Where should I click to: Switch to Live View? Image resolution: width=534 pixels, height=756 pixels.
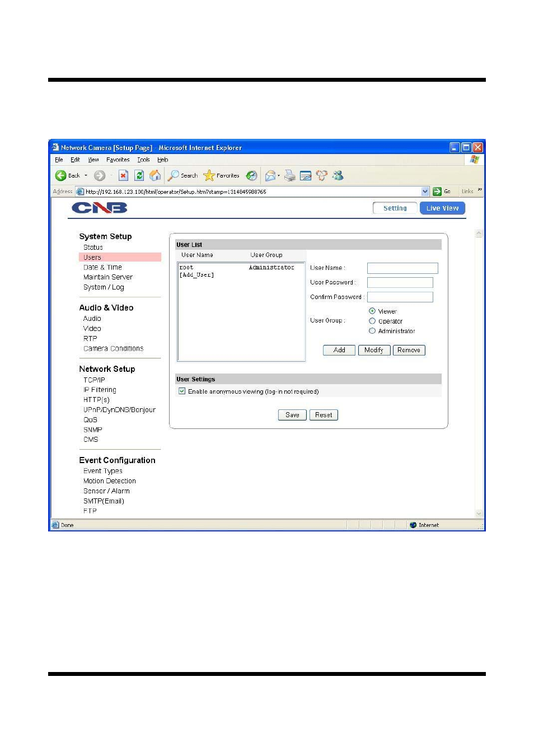point(442,208)
